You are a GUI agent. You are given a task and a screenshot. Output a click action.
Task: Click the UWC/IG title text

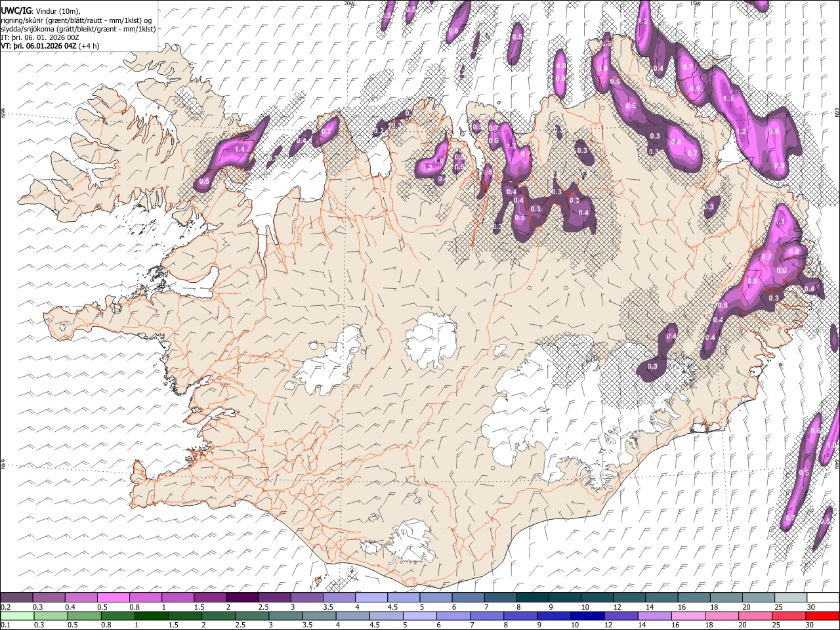tap(15, 10)
